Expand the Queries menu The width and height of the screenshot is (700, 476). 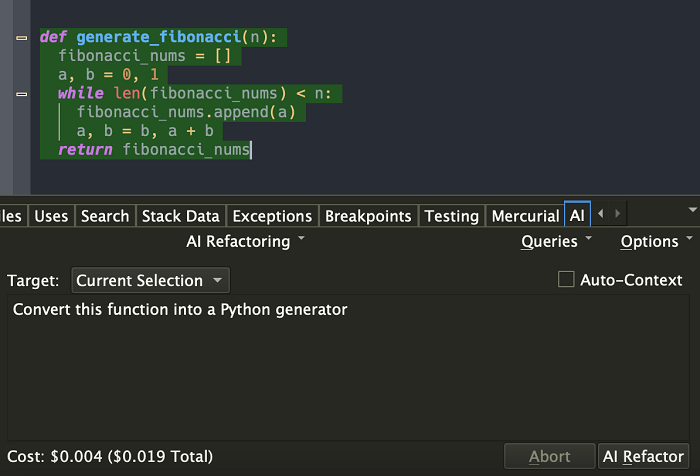[x=556, y=241]
